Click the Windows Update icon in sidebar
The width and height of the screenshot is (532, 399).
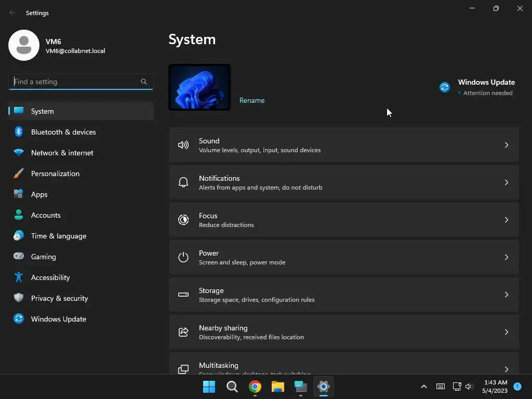(19, 318)
